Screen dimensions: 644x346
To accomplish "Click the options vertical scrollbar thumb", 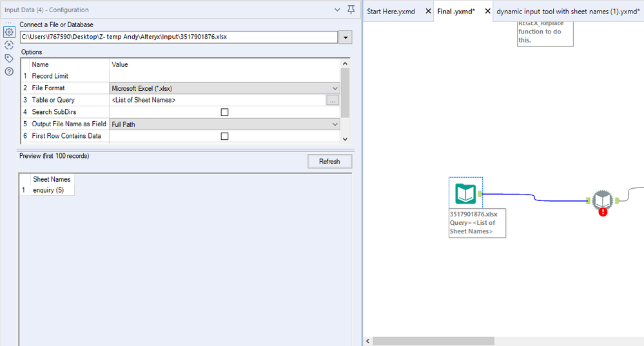I will pyautogui.click(x=345, y=93).
